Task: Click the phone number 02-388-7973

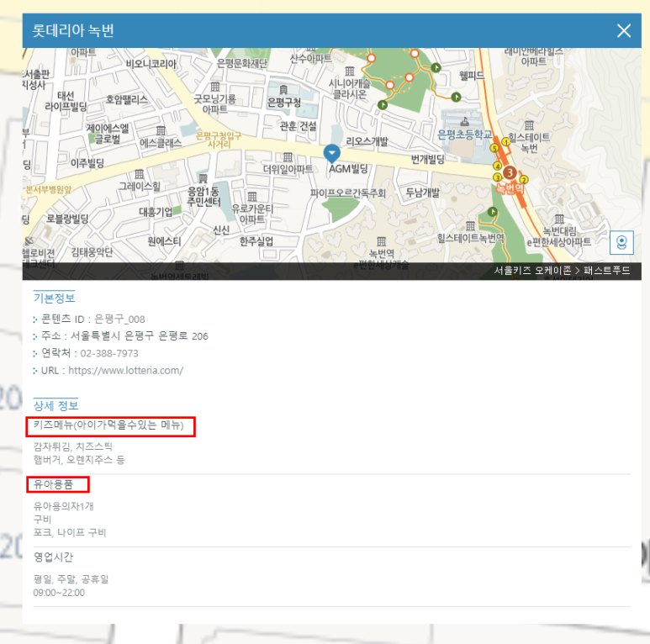Action: [109, 353]
